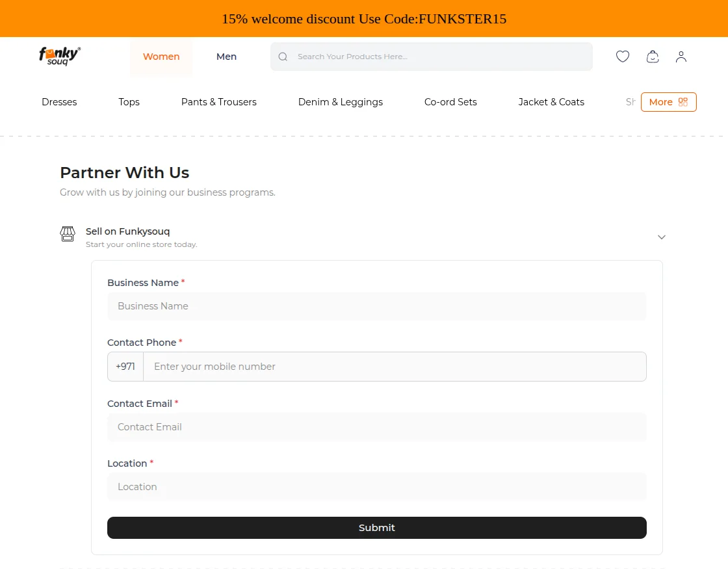Open the Dresses category
Viewport: 728px width, 572px height.
pyautogui.click(x=59, y=102)
